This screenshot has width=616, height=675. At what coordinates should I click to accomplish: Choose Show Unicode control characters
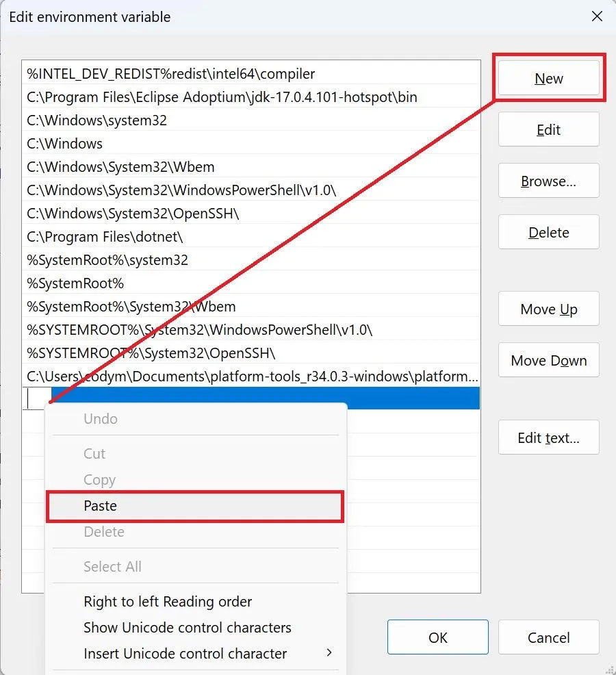(x=187, y=628)
